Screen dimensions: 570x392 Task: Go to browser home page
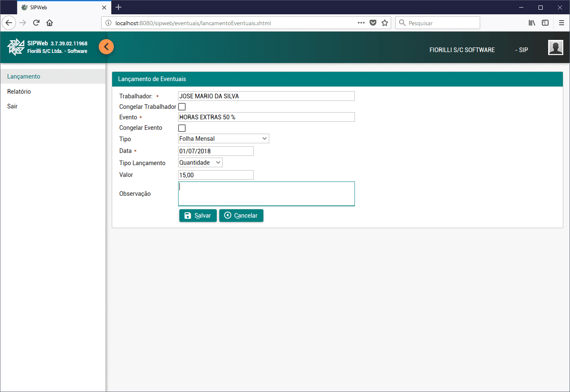click(x=50, y=23)
